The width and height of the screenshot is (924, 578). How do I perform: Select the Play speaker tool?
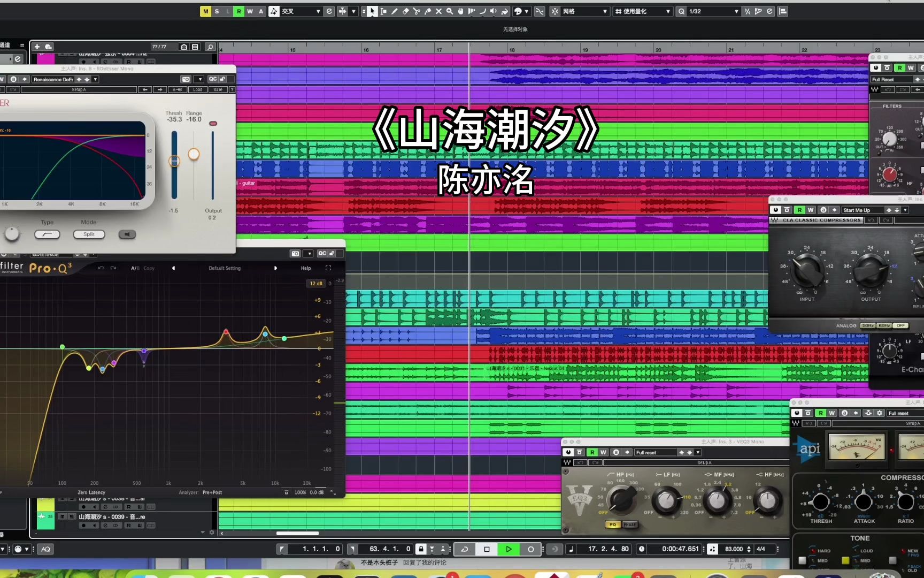(x=494, y=11)
